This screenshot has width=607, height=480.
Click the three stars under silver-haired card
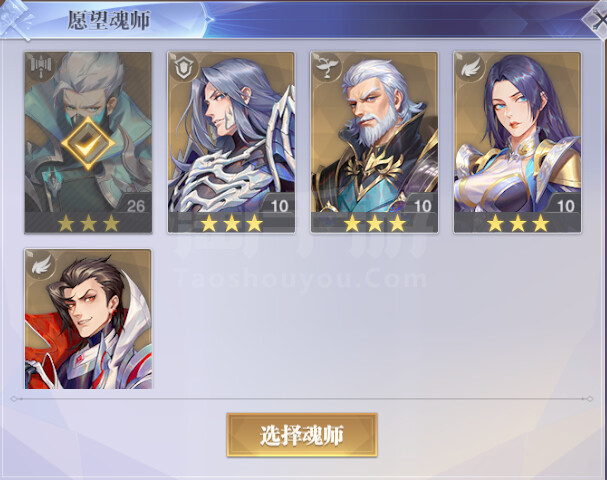pos(231,223)
